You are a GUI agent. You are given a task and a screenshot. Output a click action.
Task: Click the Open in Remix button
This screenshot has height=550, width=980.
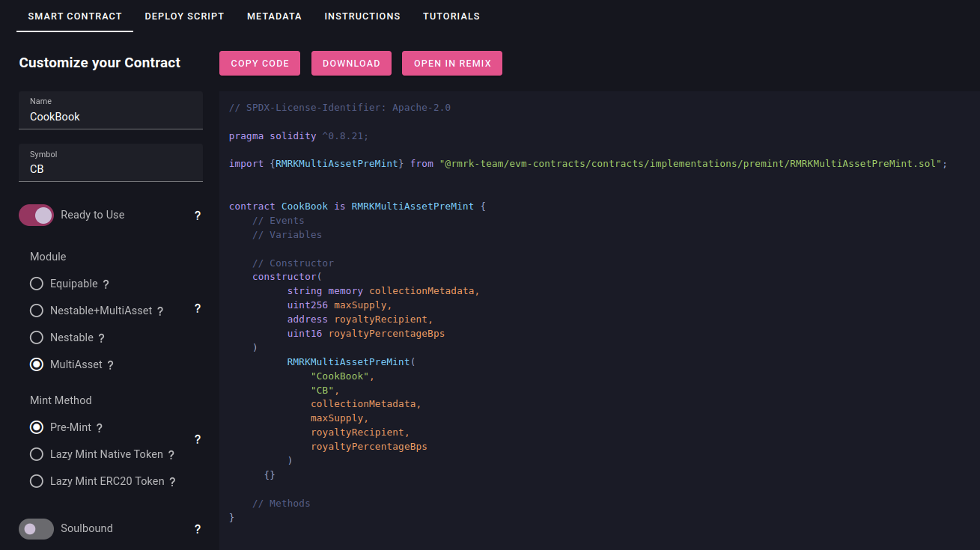452,64
